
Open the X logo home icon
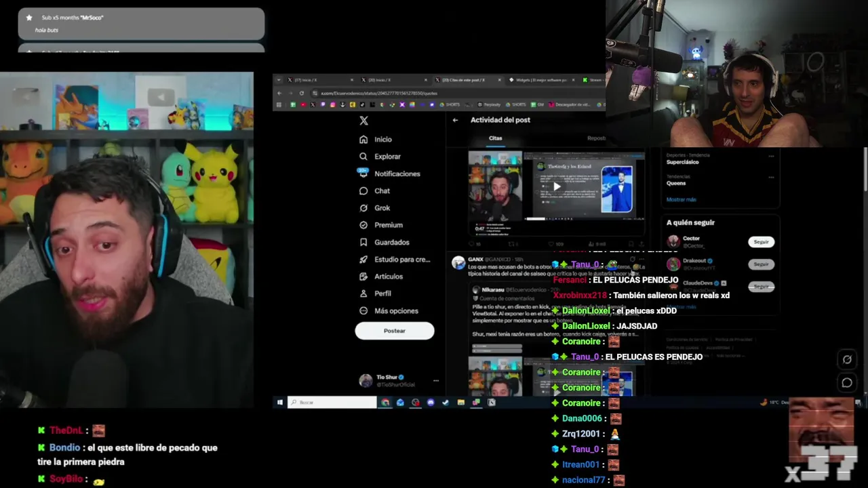coord(364,121)
